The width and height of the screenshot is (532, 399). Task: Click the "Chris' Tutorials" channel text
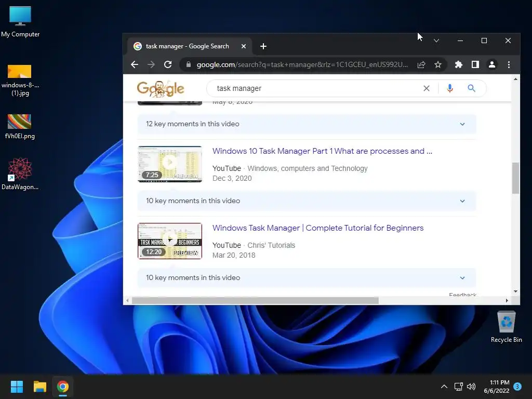271,245
